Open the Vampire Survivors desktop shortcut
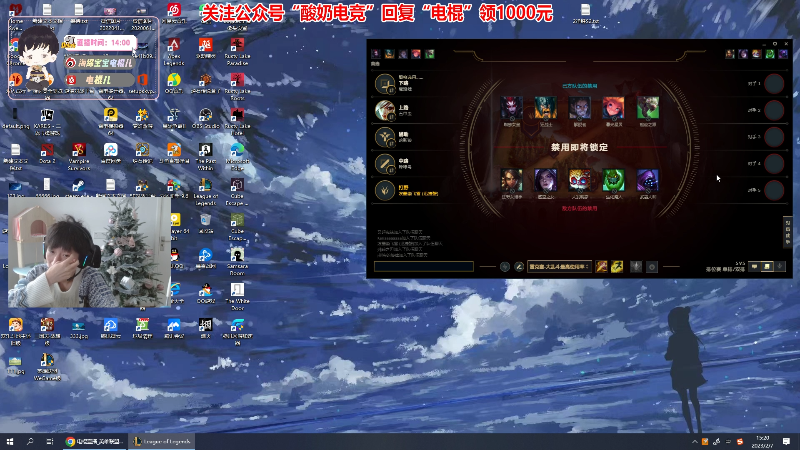 [79, 157]
